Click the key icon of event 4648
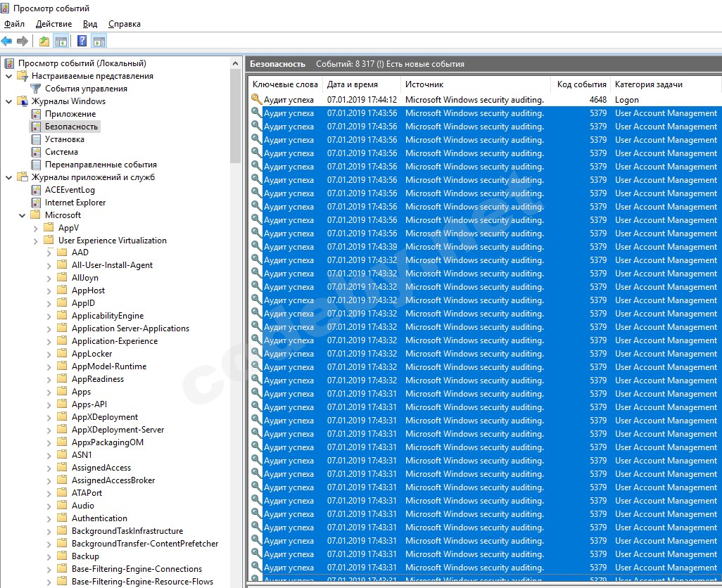The height and width of the screenshot is (588, 722). (x=257, y=100)
